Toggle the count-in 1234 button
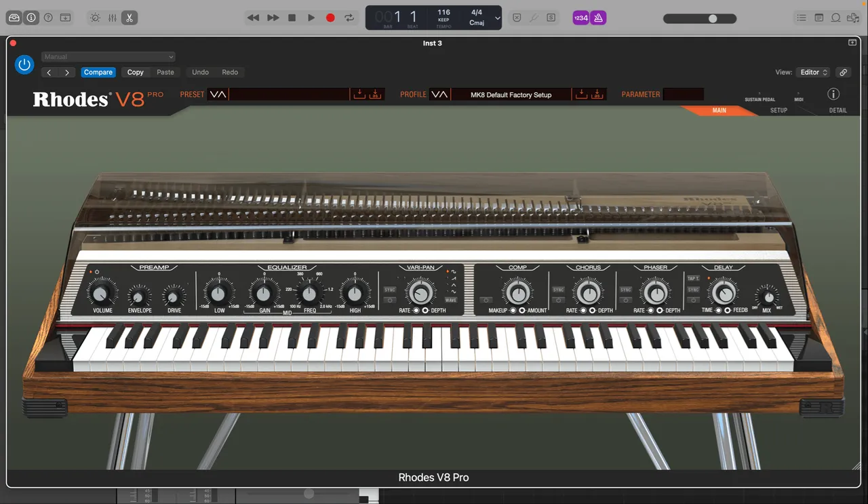 581,18
